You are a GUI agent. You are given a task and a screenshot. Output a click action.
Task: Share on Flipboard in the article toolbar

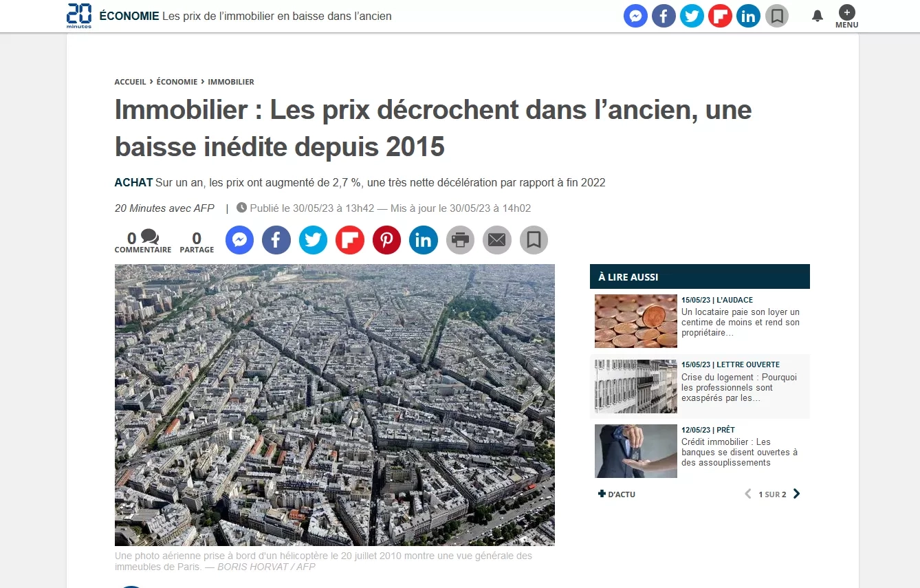point(349,240)
